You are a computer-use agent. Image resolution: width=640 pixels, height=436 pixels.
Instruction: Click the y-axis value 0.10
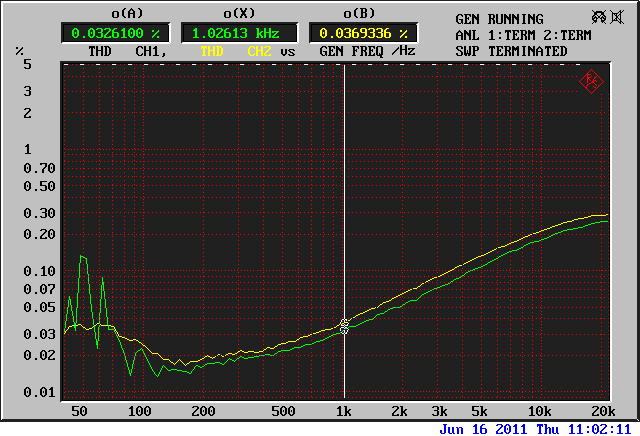[39, 271]
